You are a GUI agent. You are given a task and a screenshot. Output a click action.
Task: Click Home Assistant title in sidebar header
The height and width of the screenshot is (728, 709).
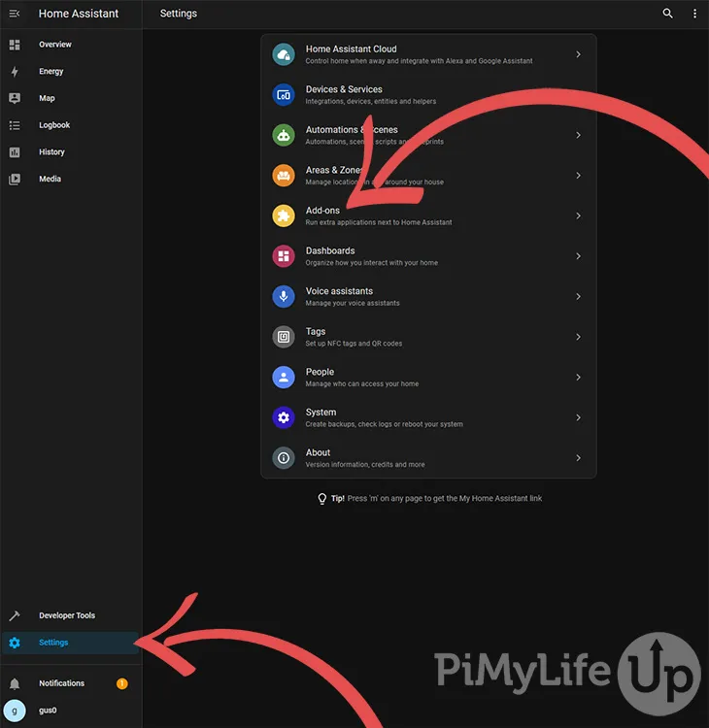(79, 14)
